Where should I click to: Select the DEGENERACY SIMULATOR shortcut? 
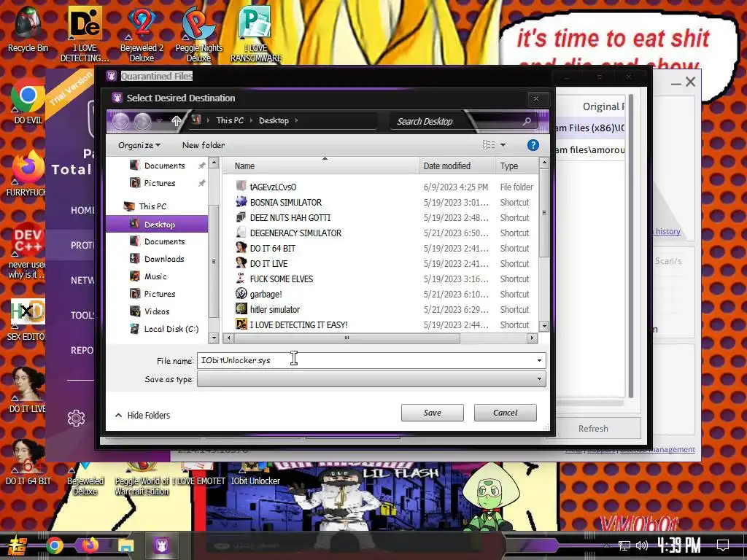[295, 233]
